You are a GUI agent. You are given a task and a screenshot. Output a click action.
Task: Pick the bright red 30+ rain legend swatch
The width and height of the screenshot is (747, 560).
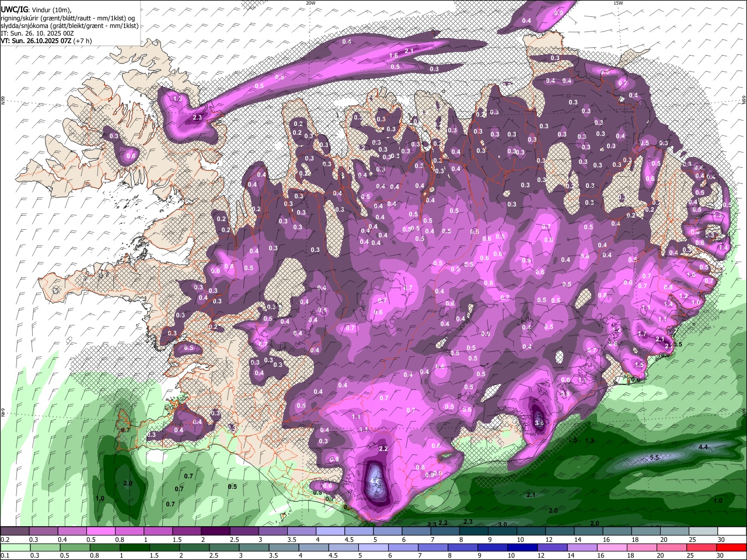(x=732, y=548)
